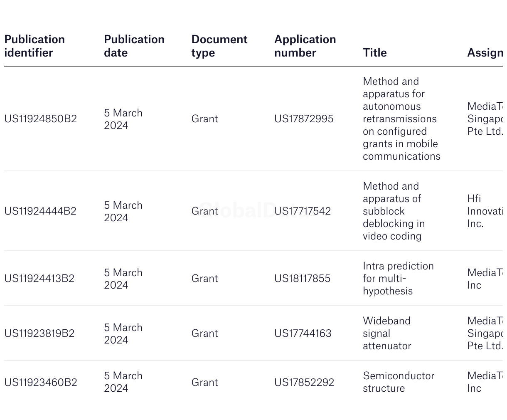Open publication US11924850B2
Screen dimensions: 507x420
[x=41, y=119]
